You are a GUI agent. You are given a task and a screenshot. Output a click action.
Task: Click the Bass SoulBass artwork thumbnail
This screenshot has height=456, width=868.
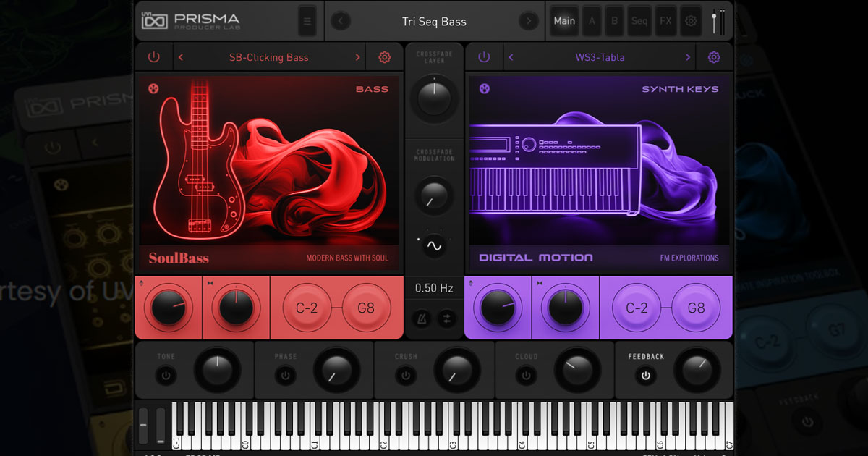(x=268, y=173)
